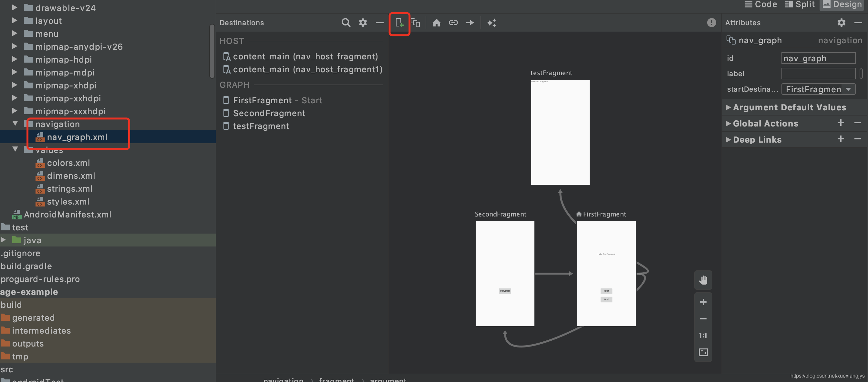Select the intermediates folder
The height and width of the screenshot is (382, 868).
click(x=41, y=330)
